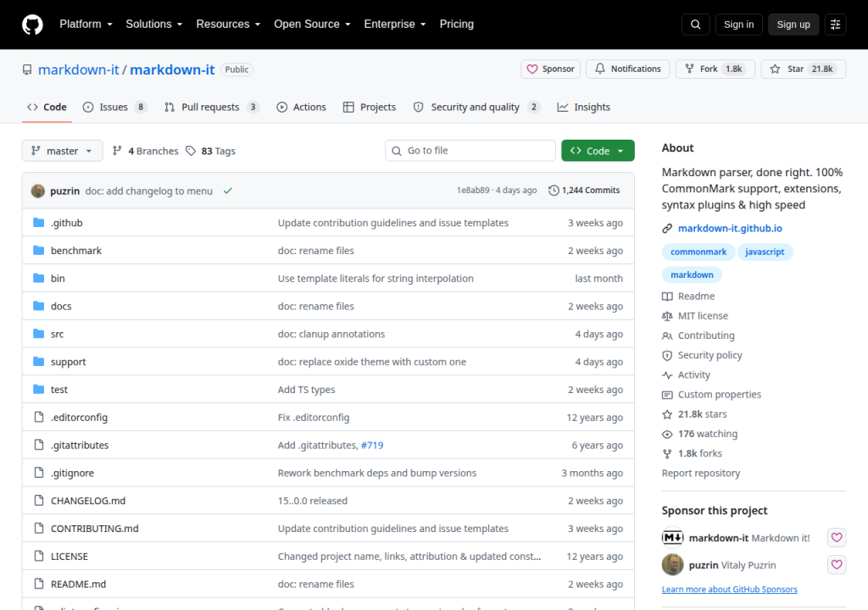Click the .editorconfig file icon
The width and height of the screenshot is (868, 610).
pyautogui.click(x=39, y=417)
